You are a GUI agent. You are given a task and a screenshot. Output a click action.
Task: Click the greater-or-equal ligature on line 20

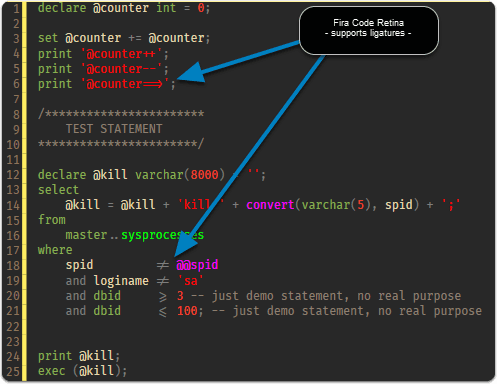tap(163, 296)
